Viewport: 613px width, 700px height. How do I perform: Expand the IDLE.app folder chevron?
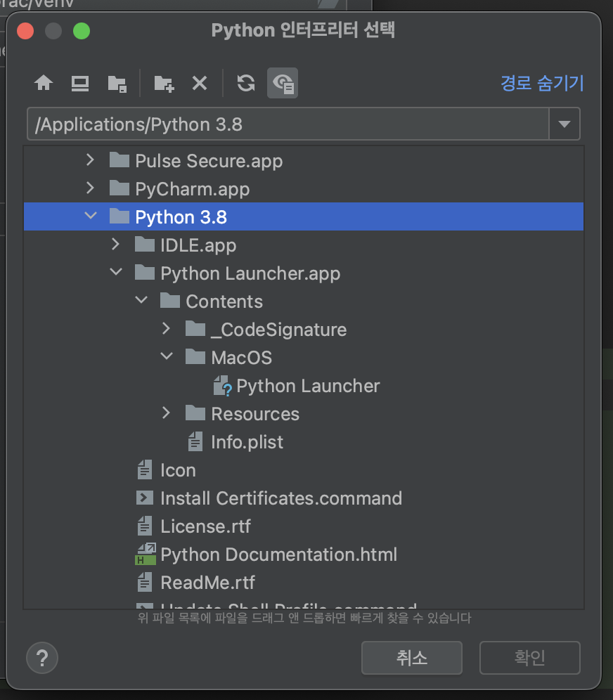click(x=115, y=244)
